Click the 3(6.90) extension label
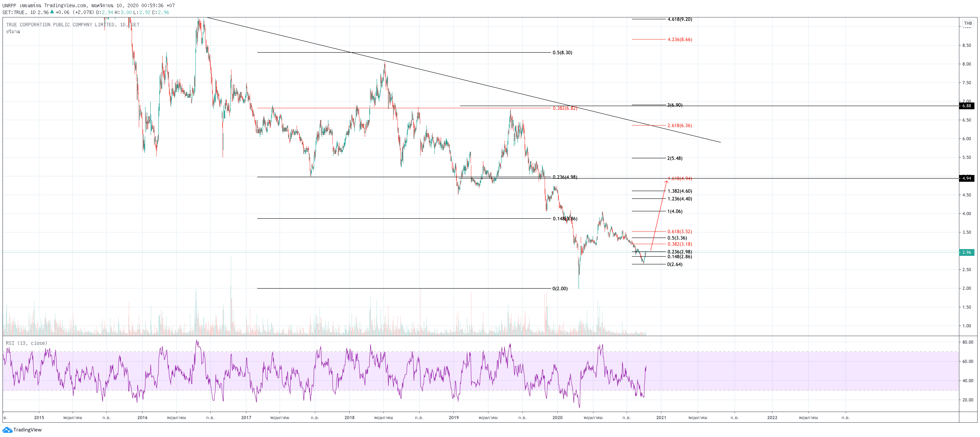This screenshot has height=437, width=980. pos(674,105)
